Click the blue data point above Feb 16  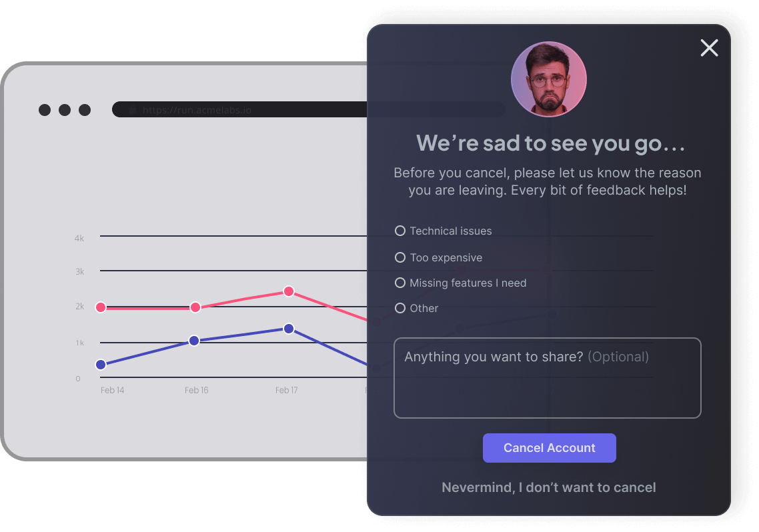point(194,341)
